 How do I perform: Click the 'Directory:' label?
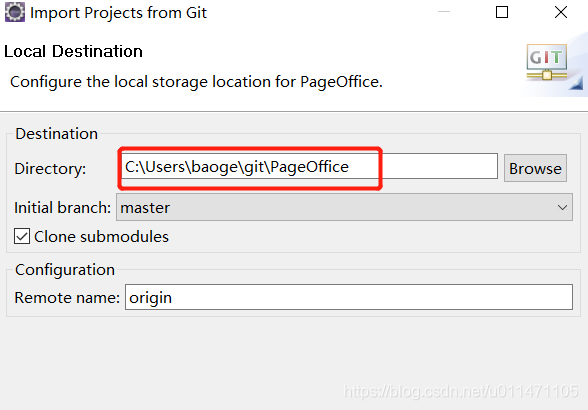pos(50,169)
